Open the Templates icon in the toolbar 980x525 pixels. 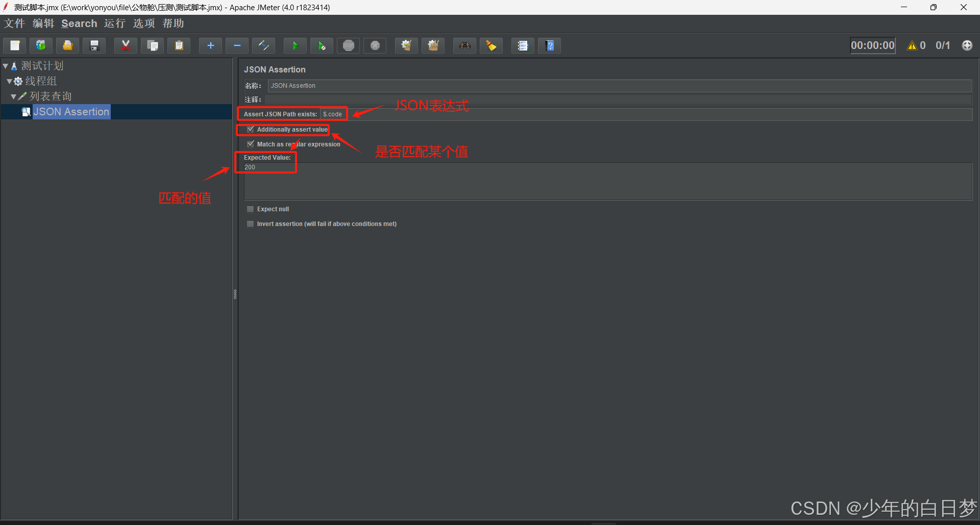41,45
